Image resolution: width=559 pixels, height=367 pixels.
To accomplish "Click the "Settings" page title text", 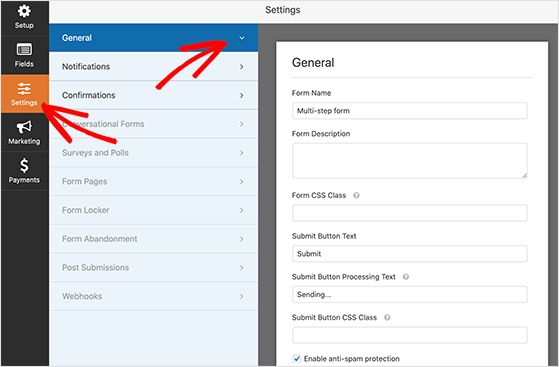I will click(283, 10).
